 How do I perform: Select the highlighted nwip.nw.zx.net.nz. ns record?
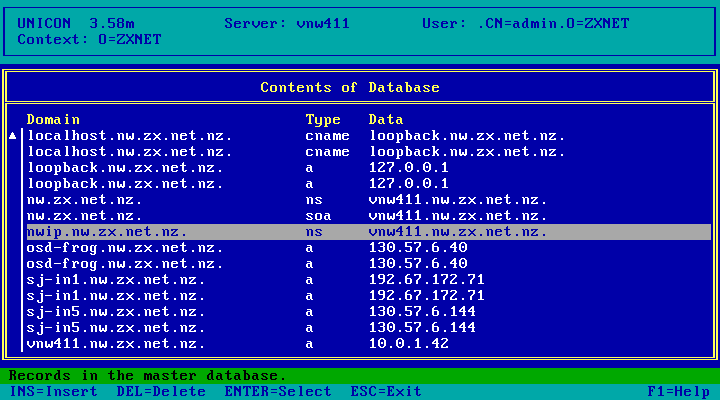click(369, 232)
